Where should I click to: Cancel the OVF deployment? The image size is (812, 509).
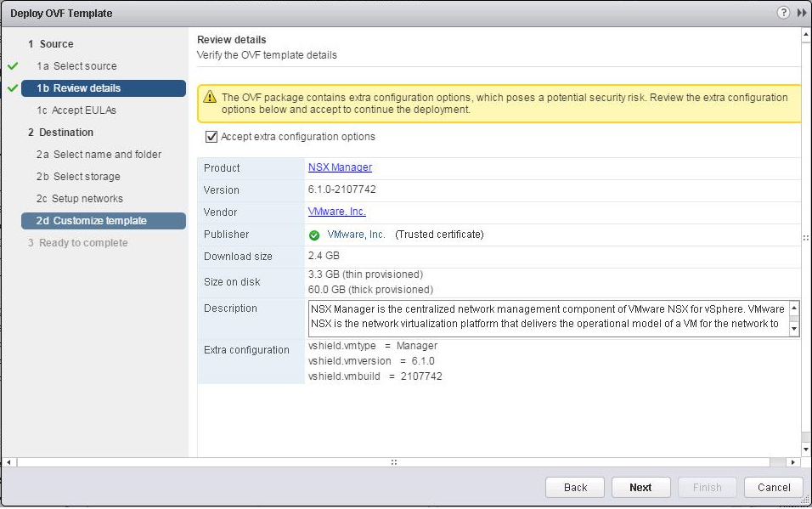774,487
